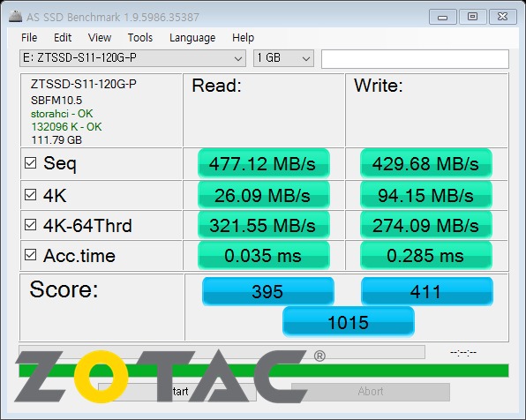The height and width of the screenshot is (420, 526).
Task: Open the Tools menu
Action: click(x=140, y=38)
